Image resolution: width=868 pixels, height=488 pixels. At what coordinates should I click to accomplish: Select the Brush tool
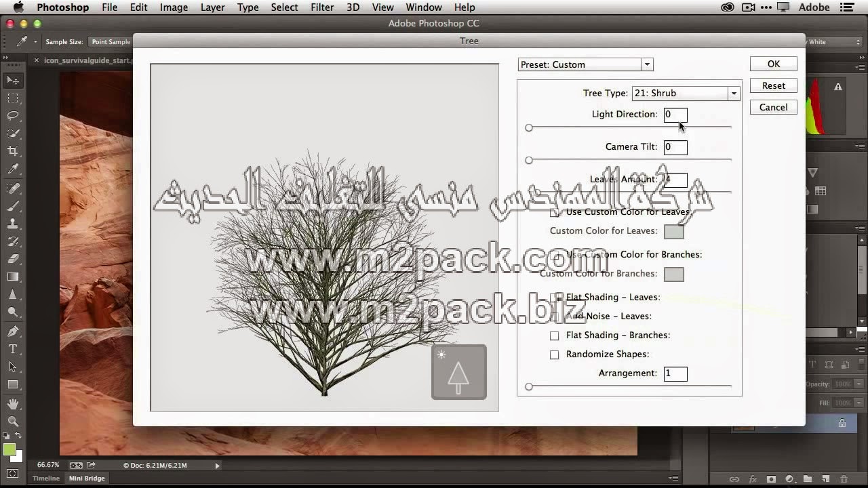[x=13, y=206]
